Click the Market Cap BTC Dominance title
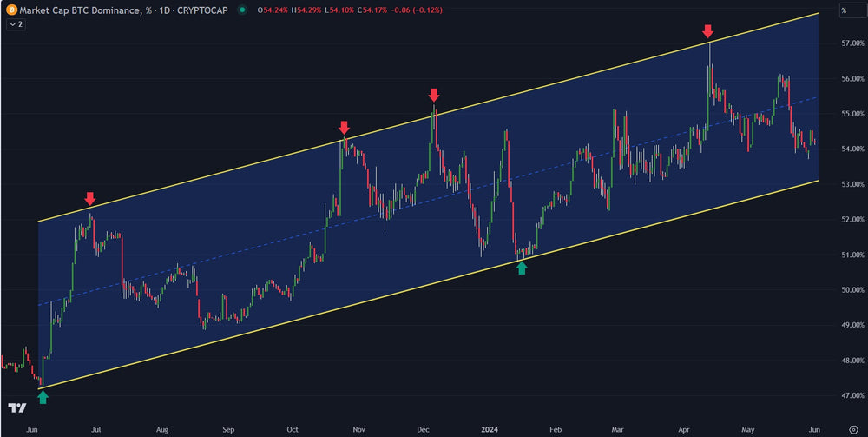 click(x=78, y=10)
